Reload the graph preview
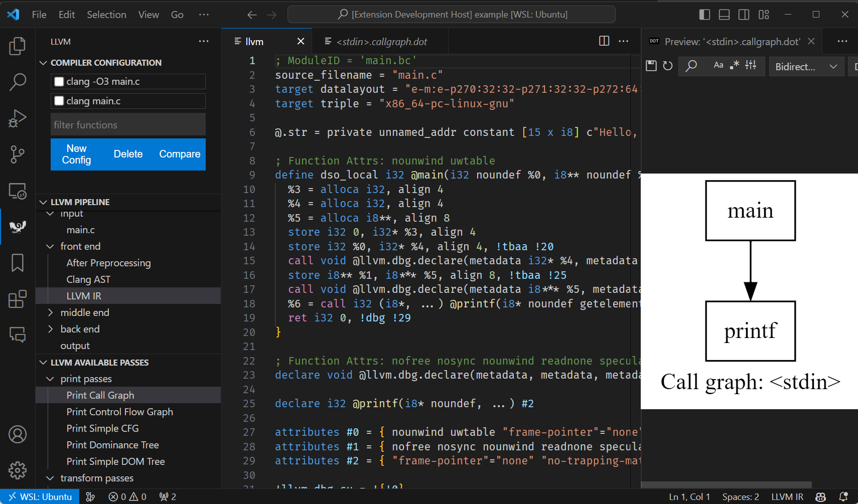858x504 pixels. (x=667, y=66)
